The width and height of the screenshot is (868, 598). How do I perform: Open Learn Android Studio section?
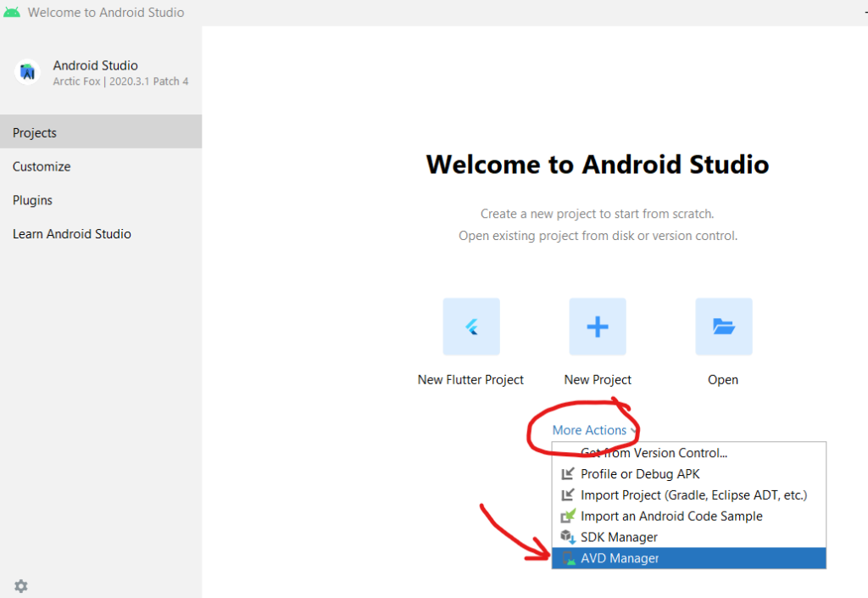[72, 234]
